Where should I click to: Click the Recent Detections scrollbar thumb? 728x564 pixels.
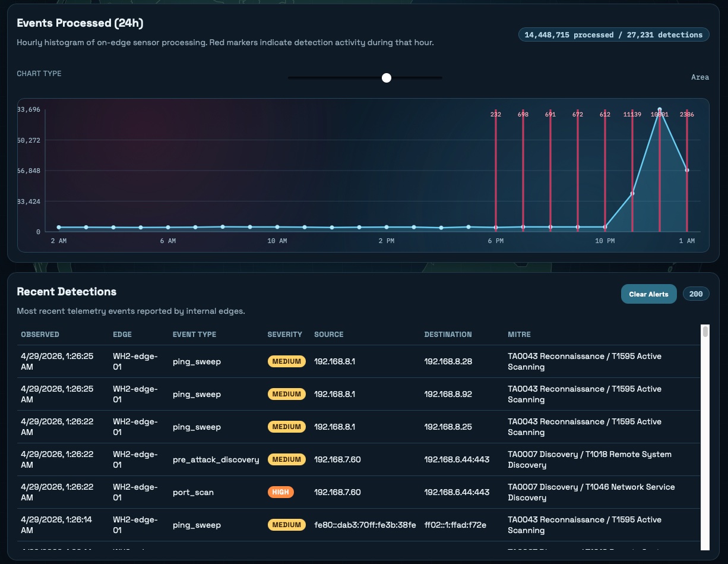(x=705, y=333)
